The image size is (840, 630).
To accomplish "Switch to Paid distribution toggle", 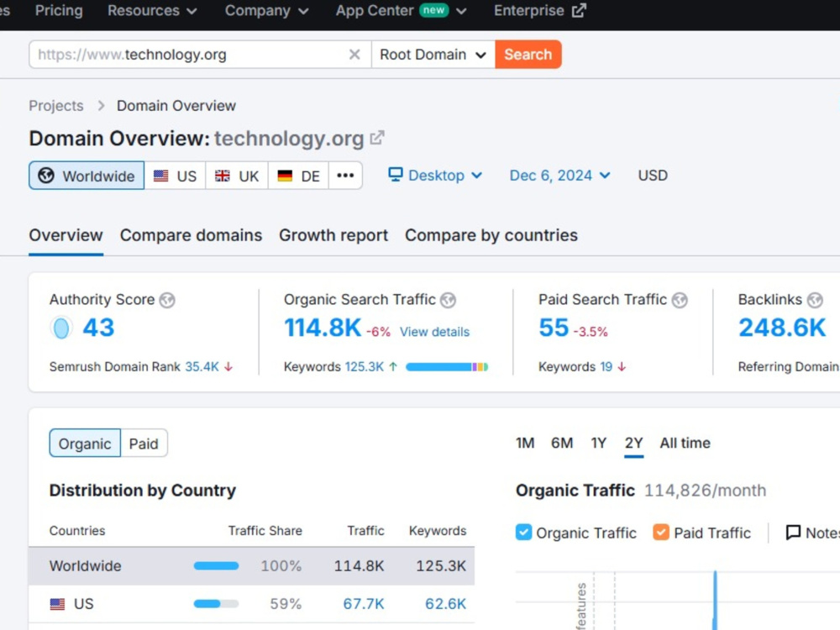I will [x=144, y=444].
